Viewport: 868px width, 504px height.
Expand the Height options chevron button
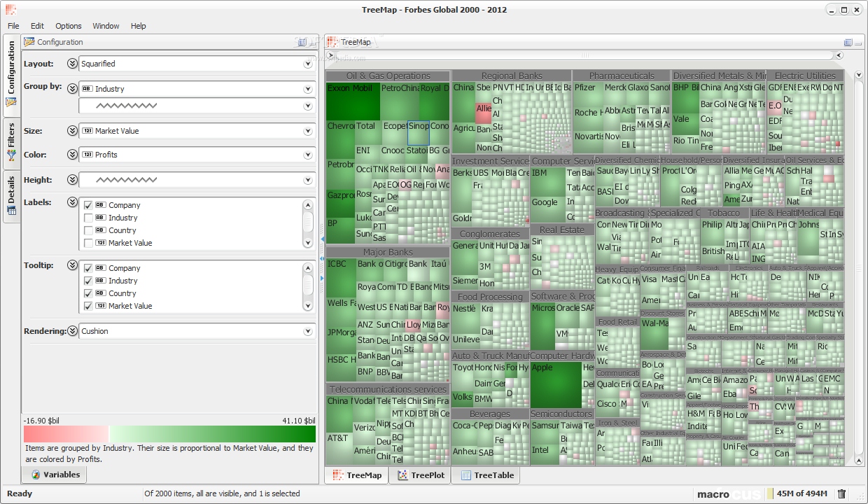[72, 180]
